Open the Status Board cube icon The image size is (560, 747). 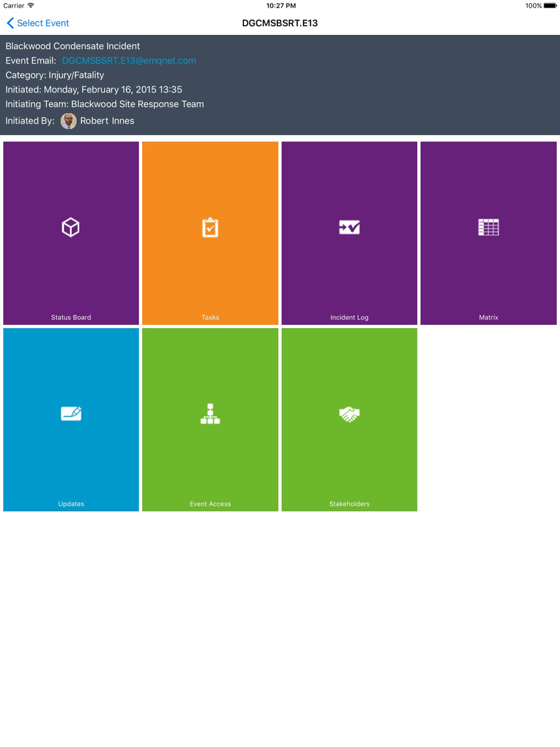click(x=71, y=227)
